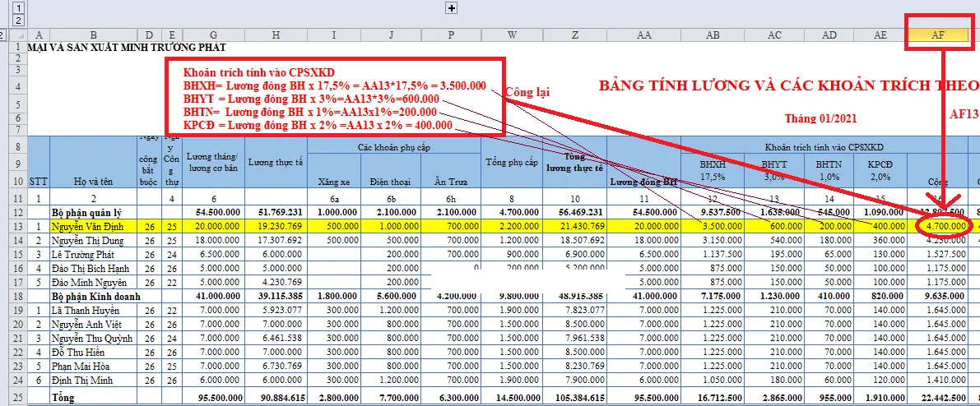Select column P header
980x406 pixels.
[x=451, y=35]
